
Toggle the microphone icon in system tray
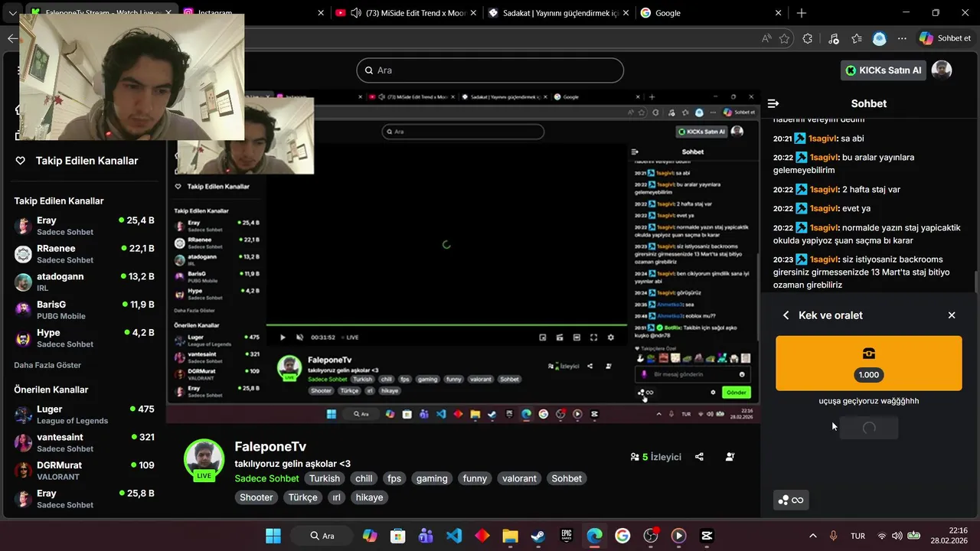pos(834,536)
